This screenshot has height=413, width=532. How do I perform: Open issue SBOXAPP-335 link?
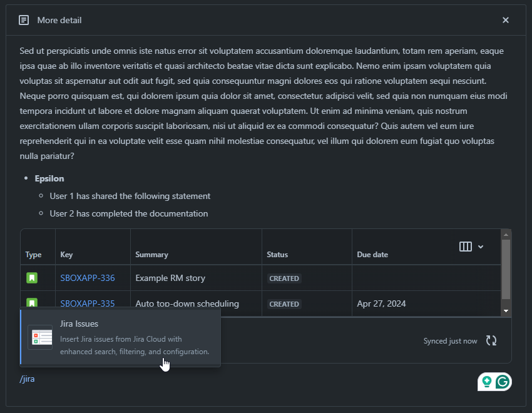coord(88,303)
